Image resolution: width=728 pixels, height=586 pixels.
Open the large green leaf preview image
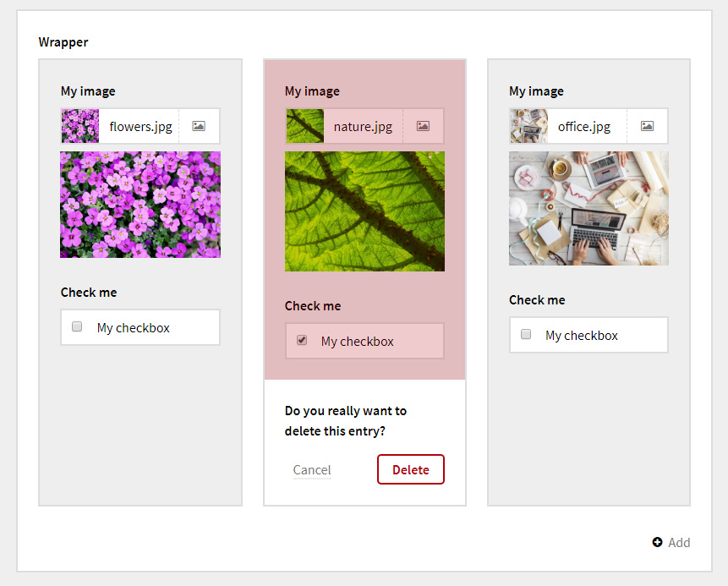(x=364, y=211)
